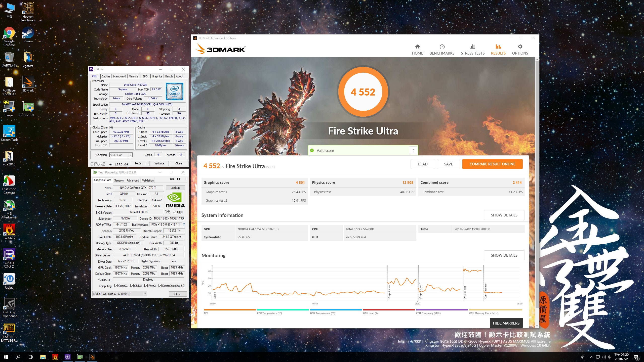Viewport: 644px width, 362px height.
Task: Open Windows Start menu
Action: point(6,357)
